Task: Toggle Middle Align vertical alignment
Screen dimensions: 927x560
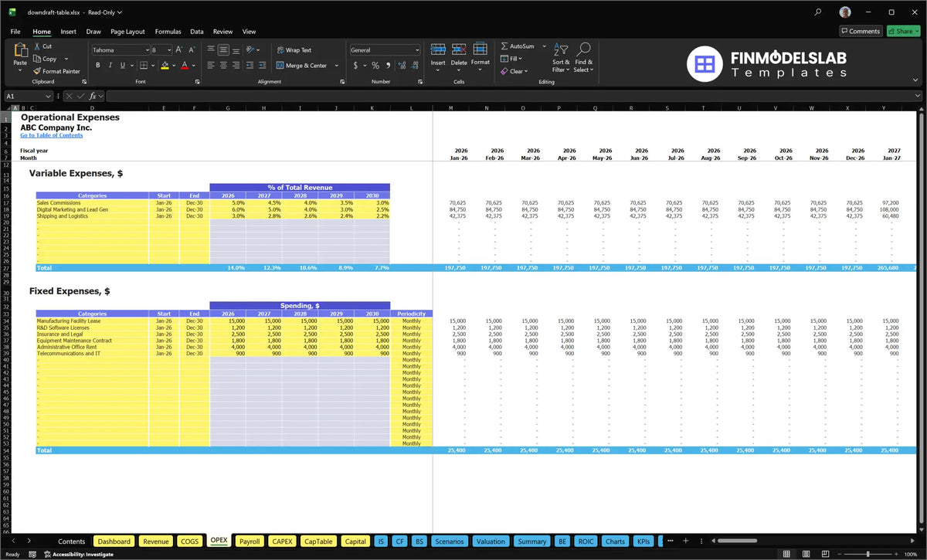Action: click(x=223, y=49)
